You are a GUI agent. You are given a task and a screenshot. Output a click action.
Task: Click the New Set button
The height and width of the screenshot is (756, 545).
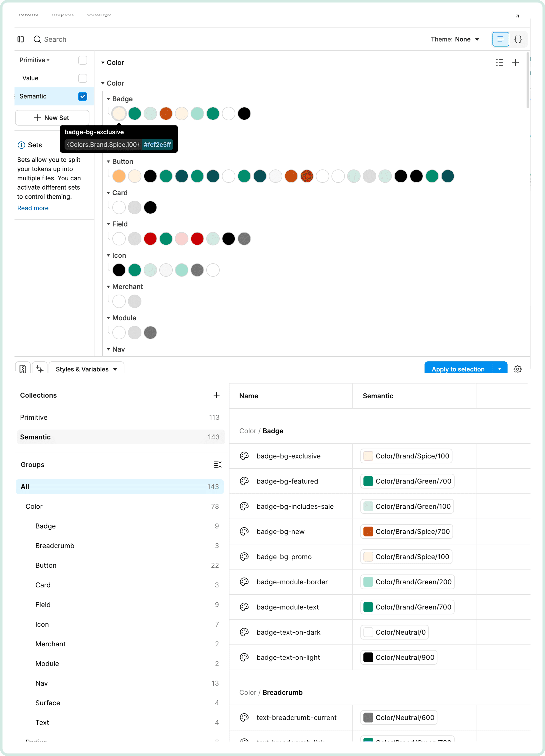pos(52,118)
